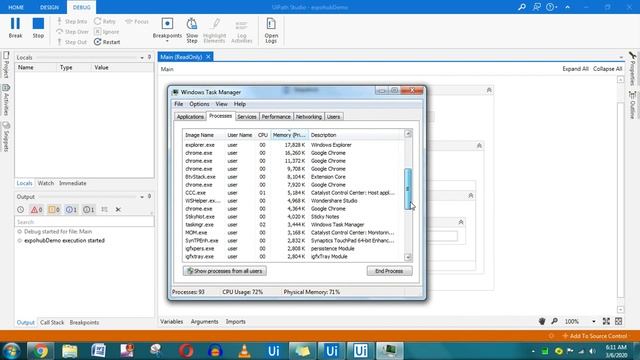Open the Locals panel options dropdown

pyautogui.click(x=142, y=58)
